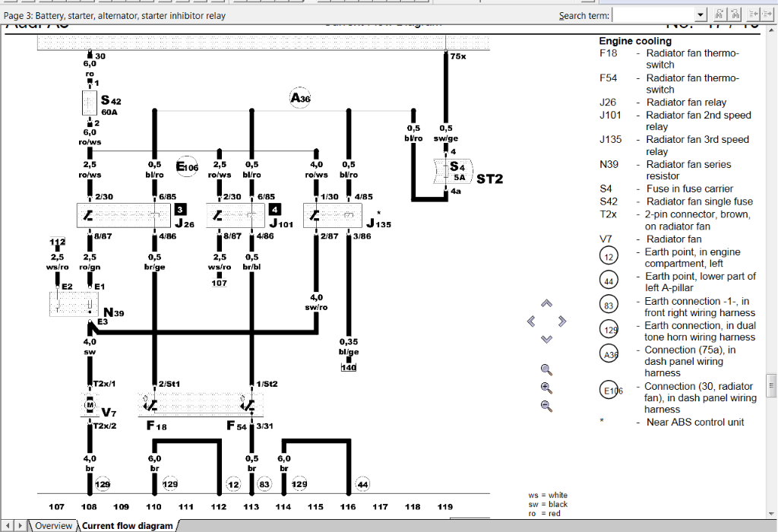Click the plain magnifier reset-zoom icon
This screenshot has width=778, height=532.
(x=546, y=369)
